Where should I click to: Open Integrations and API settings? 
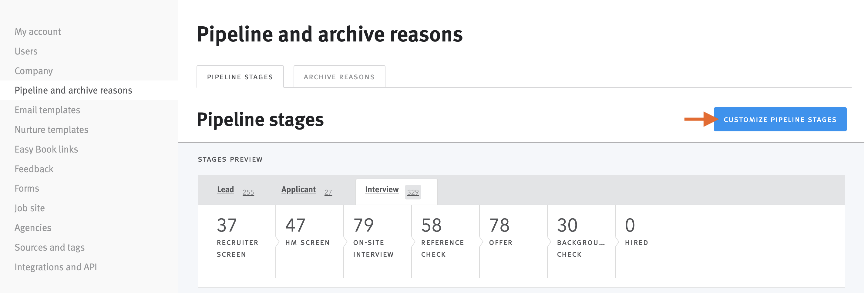(56, 267)
